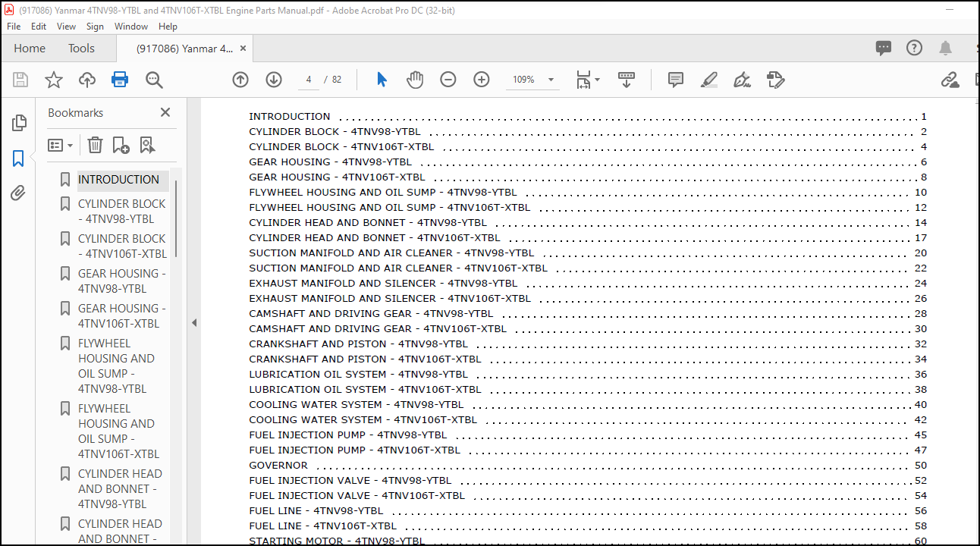Open the Sign menu
Screen dimensions: 980x546
tap(95, 26)
